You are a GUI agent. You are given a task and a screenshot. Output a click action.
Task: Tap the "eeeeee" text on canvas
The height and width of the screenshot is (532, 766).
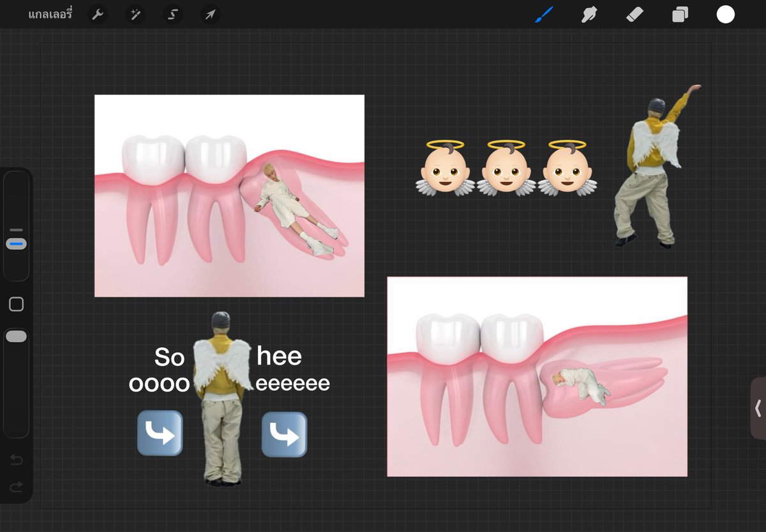pyautogui.click(x=292, y=383)
